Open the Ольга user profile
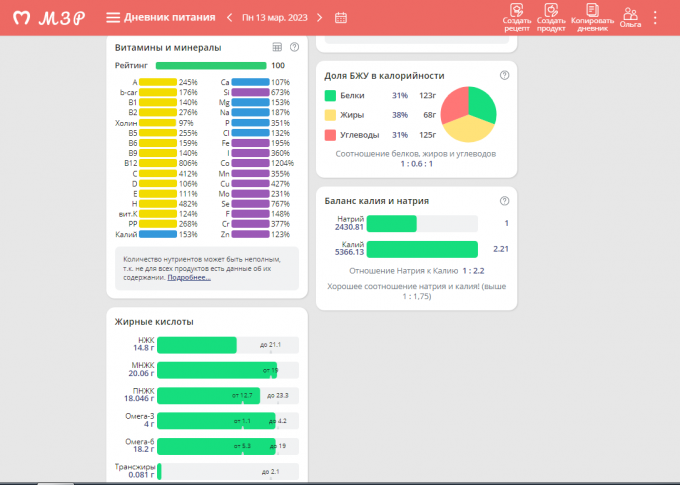Image resolution: width=680 pixels, height=485 pixels. click(630, 18)
